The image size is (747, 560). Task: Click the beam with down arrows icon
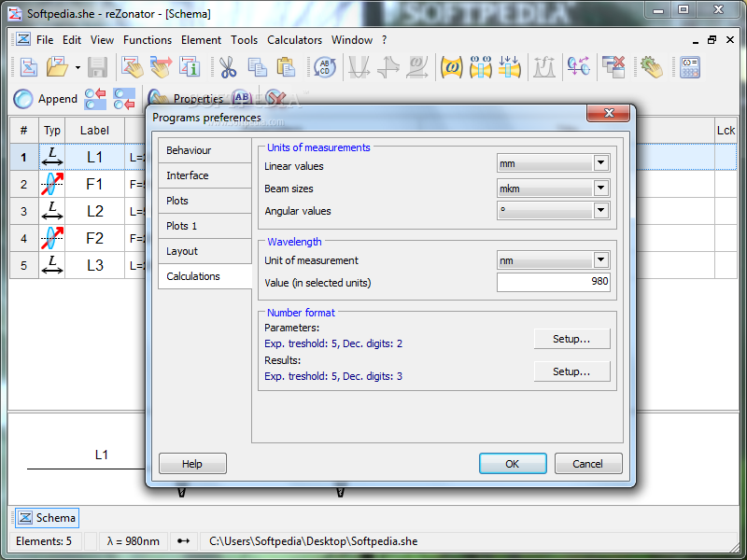pos(509,67)
